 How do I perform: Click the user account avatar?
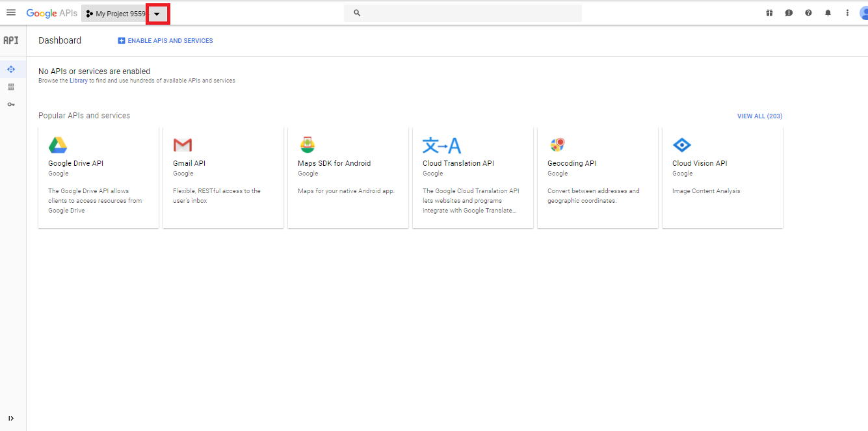(x=863, y=13)
